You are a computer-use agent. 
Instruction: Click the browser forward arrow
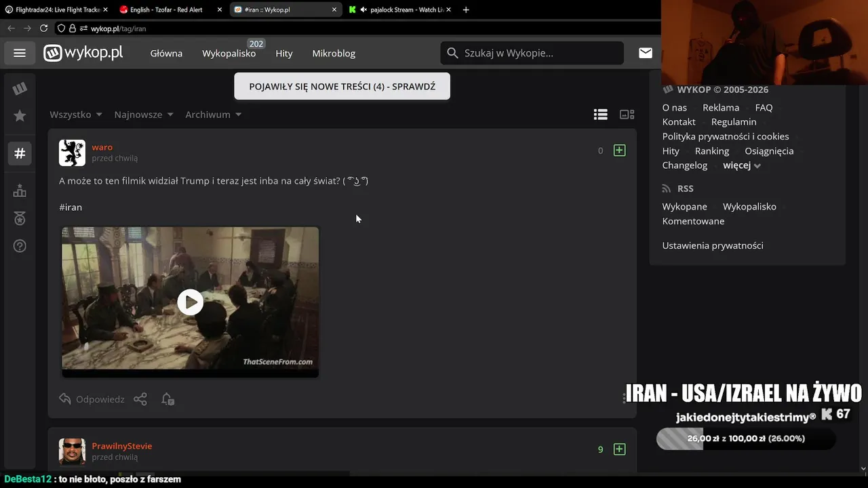27,28
